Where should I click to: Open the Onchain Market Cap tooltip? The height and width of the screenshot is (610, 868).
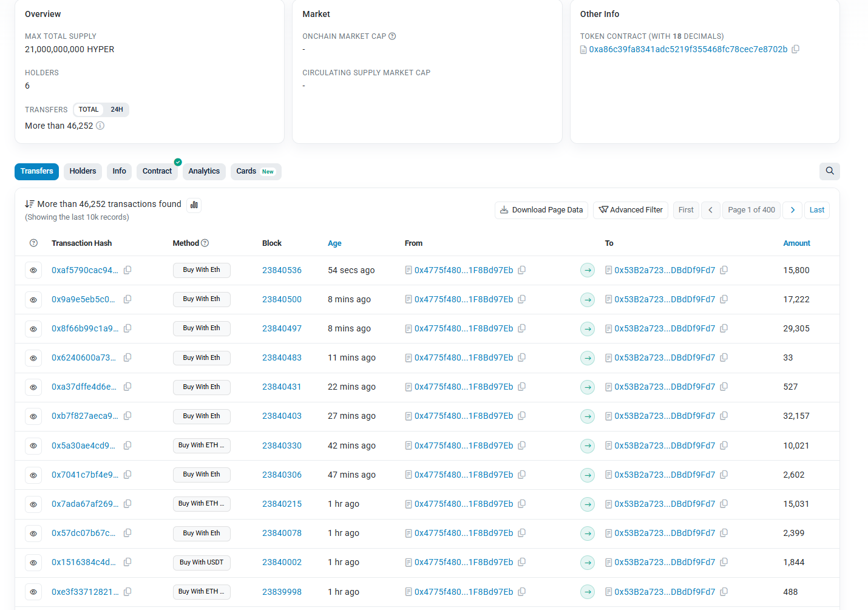click(392, 36)
